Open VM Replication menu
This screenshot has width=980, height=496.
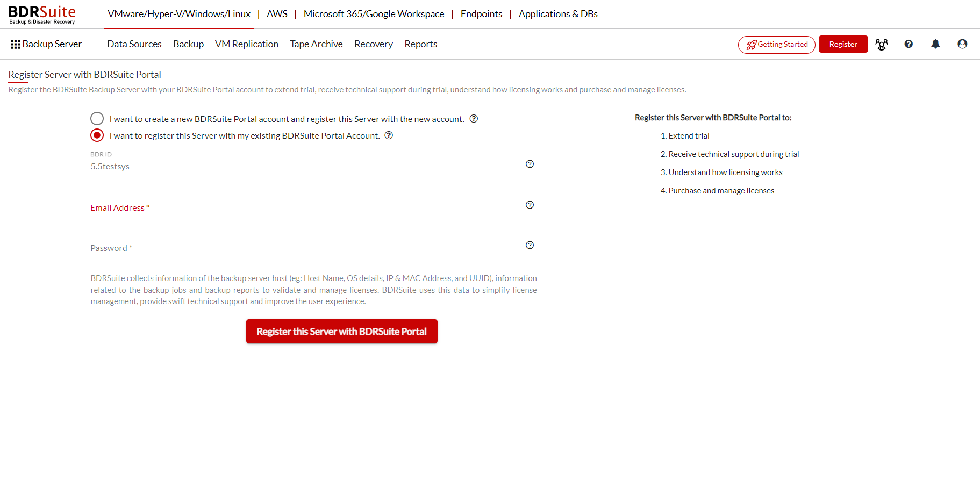tap(247, 44)
